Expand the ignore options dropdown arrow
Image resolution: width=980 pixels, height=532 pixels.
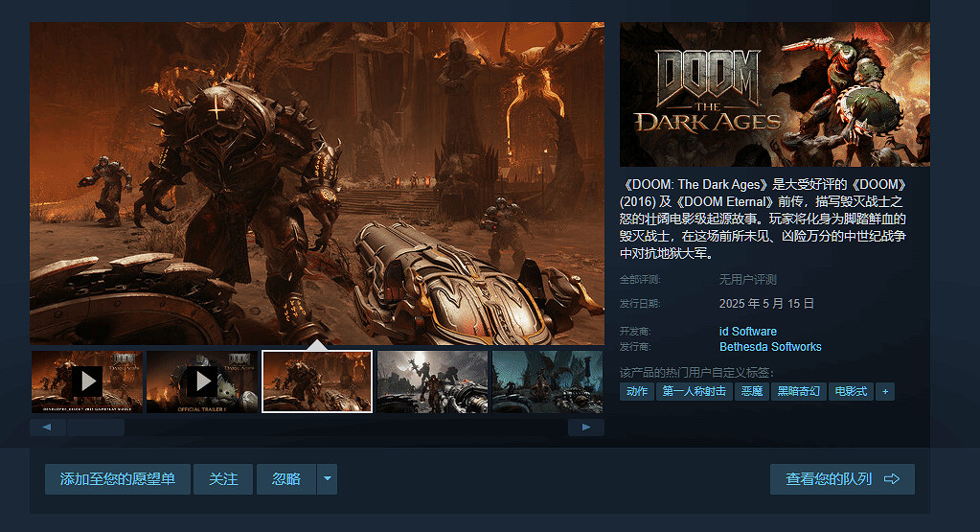tap(328, 479)
